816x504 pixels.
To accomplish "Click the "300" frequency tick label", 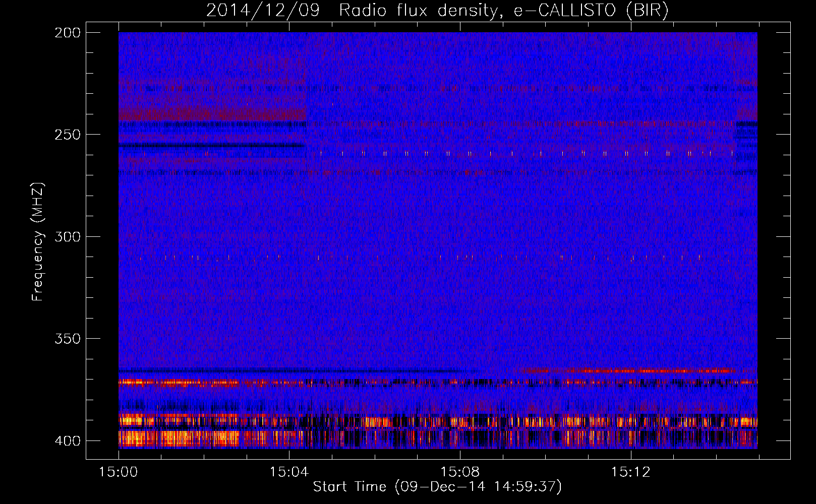I will tap(67, 237).
